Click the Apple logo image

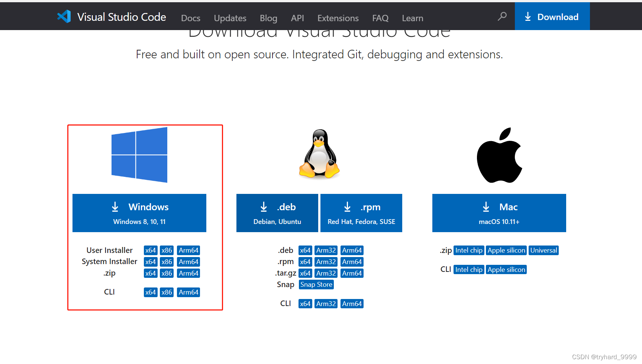tap(499, 155)
